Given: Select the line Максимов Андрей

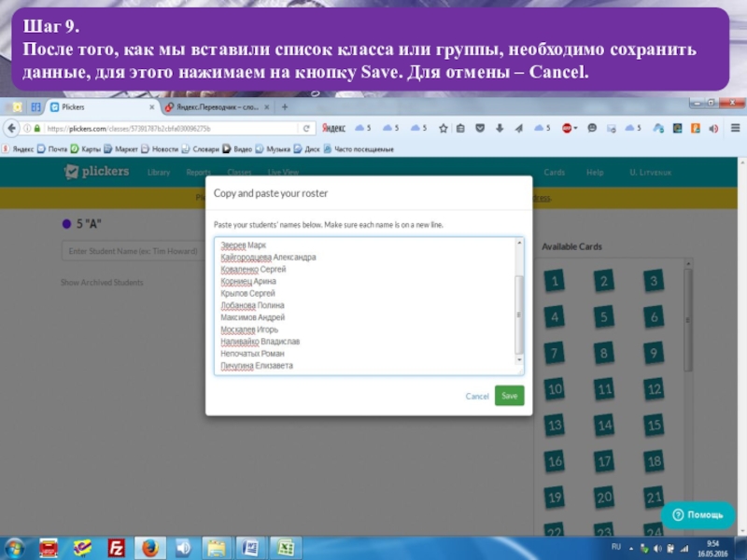Looking at the screenshot, I should coord(252,317).
